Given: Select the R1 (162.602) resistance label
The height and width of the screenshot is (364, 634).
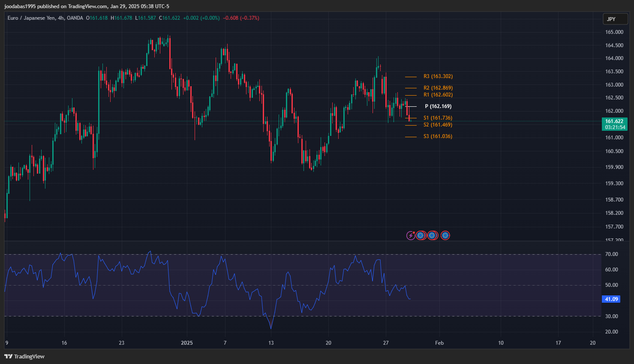Looking at the screenshot, I should (x=438, y=95).
